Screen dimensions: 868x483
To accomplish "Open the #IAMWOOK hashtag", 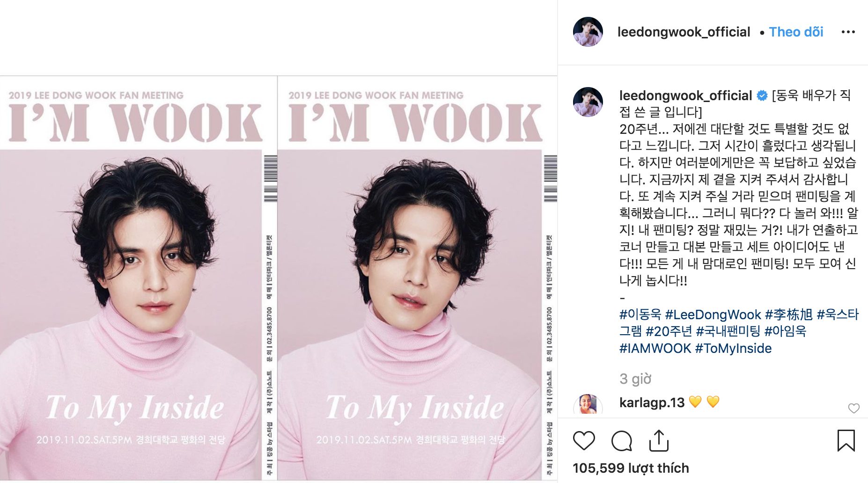I will pyautogui.click(x=655, y=348).
